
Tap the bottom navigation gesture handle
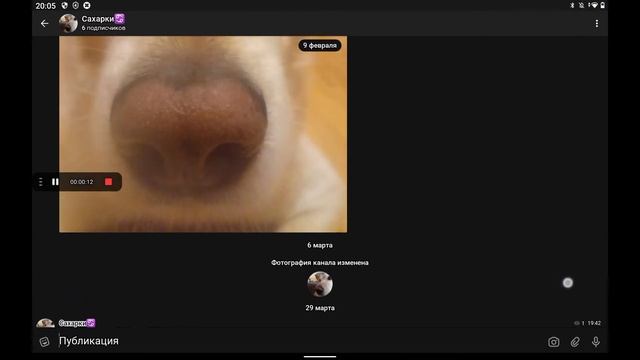pyautogui.click(x=320, y=356)
